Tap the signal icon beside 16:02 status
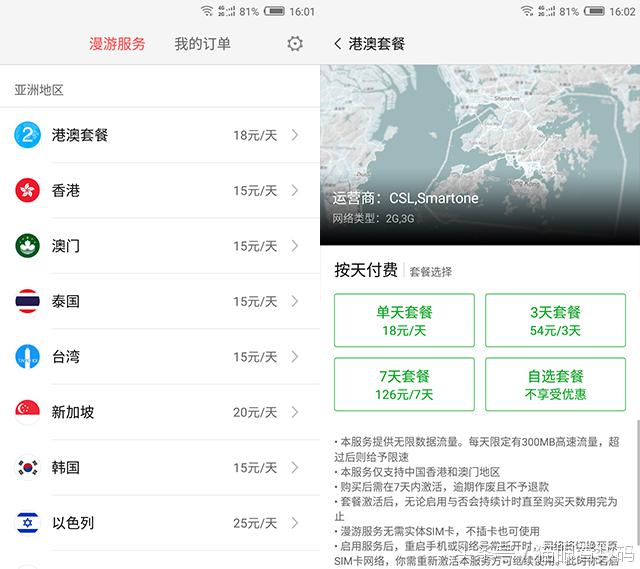Viewport: 640px width, 569px height. pyautogui.click(x=547, y=11)
